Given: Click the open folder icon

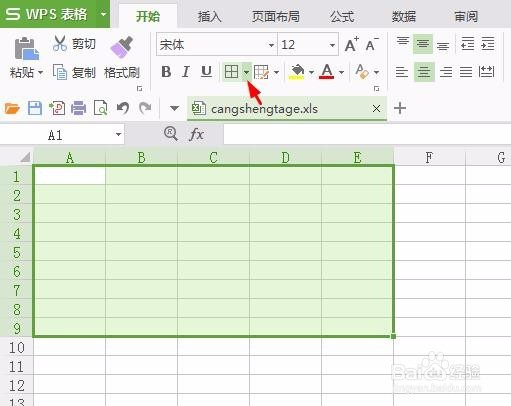Looking at the screenshot, I should tap(12, 108).
